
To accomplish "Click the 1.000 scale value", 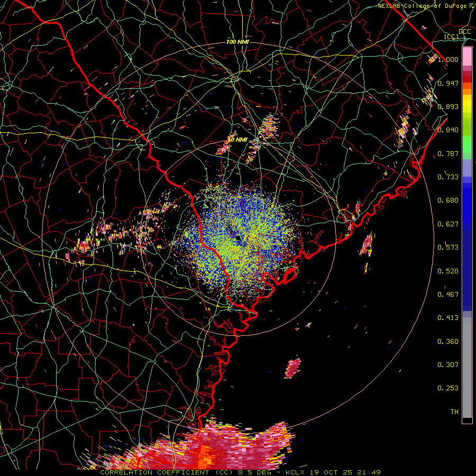I will coord(448,59).
